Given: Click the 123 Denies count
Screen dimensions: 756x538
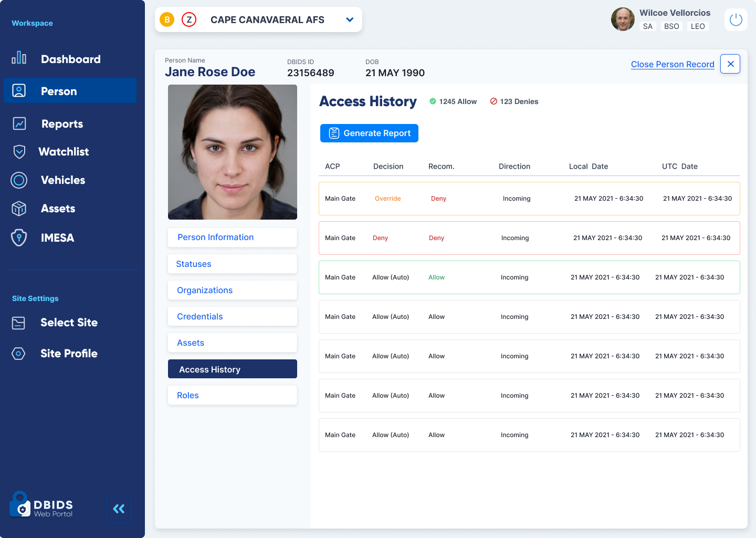Looking at the screenshot, I should (x=519, y=101).
